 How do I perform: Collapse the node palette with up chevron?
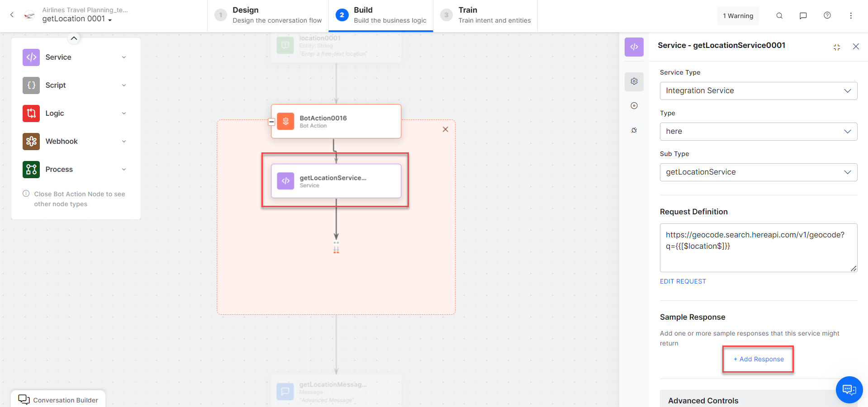[74, 38]
